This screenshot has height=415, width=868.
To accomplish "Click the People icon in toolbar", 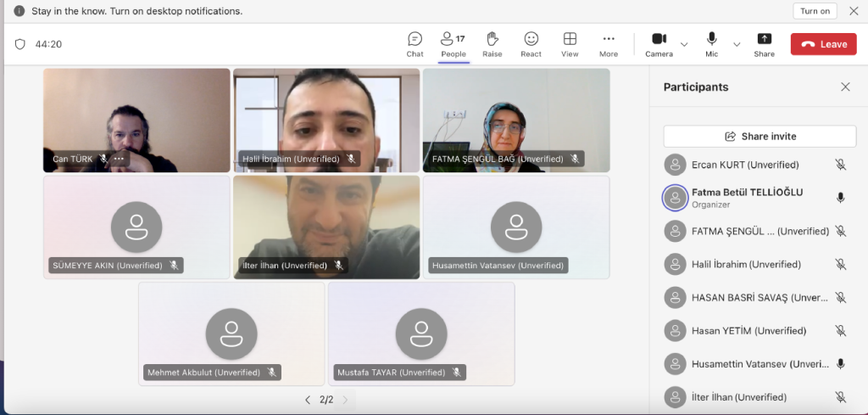I will pos(453,44).
